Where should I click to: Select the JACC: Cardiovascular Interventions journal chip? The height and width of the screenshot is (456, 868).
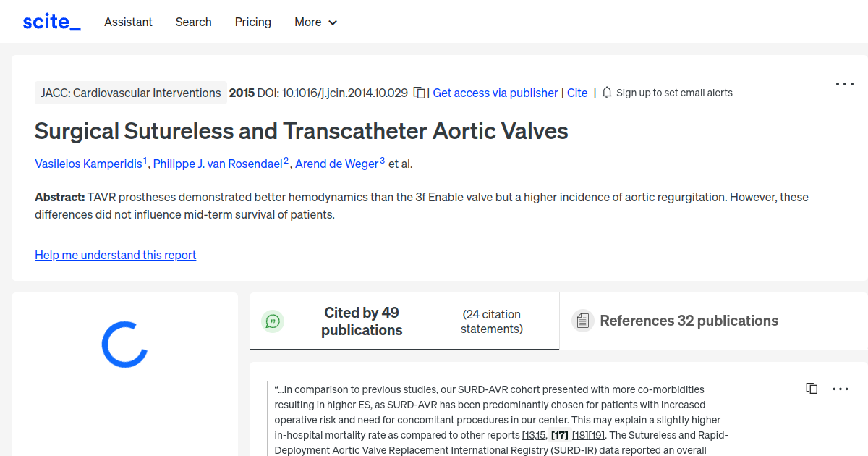(x=130, y=93)
